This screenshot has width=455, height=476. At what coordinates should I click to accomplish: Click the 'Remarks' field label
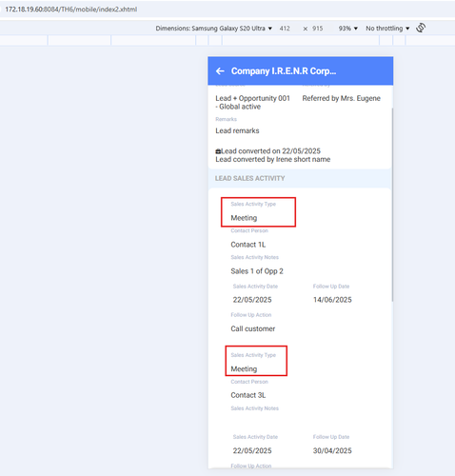tap(226, 119)
